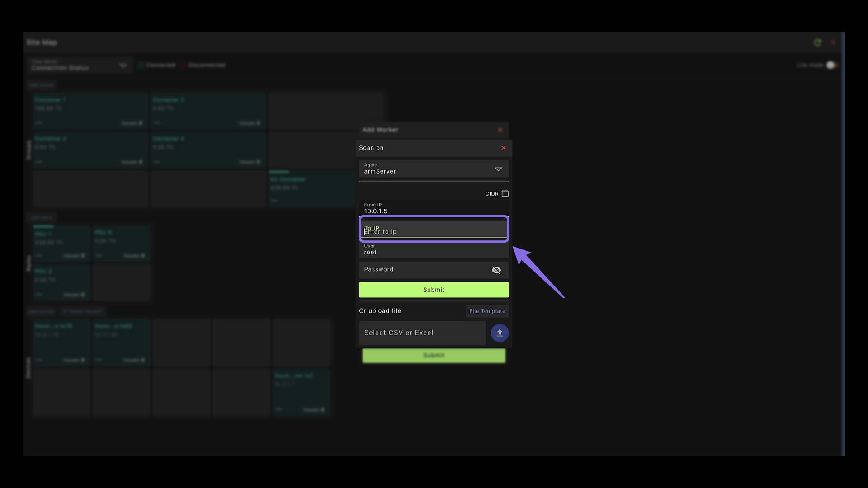Close the Add Worker dialog behind
The width and height of the screenshot is (868, 488).
click(500, 130)
